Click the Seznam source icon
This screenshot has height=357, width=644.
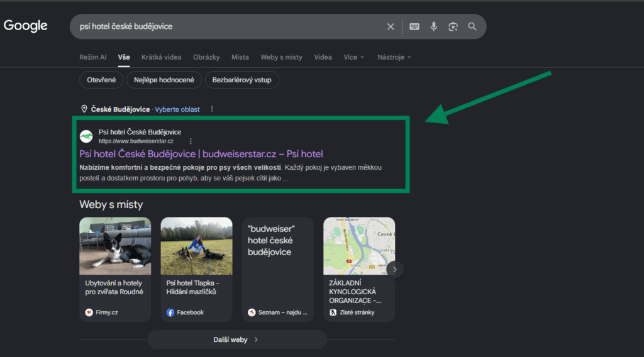click(x=252, y=312)
